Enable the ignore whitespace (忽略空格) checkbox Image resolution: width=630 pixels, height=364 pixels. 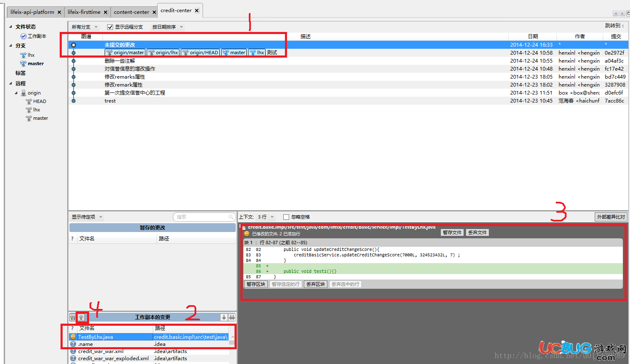click(286, 217)
